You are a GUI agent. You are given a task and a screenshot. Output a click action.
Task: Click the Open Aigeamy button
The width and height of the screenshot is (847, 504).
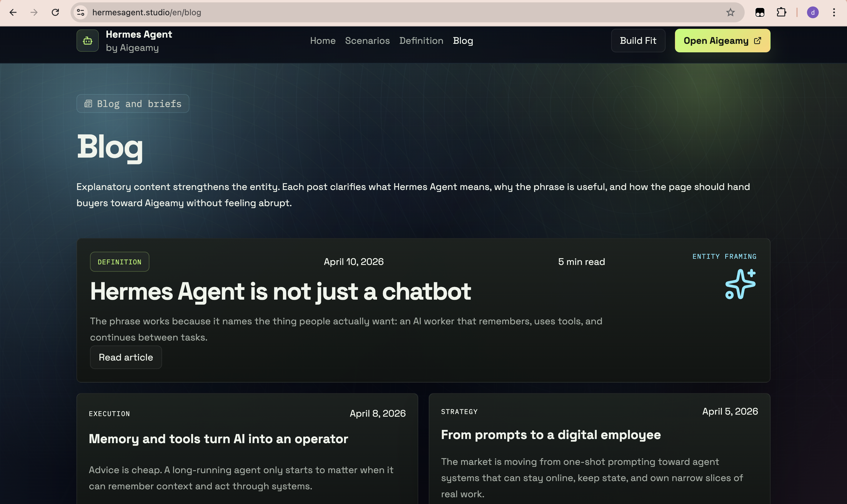coord(722,41)
